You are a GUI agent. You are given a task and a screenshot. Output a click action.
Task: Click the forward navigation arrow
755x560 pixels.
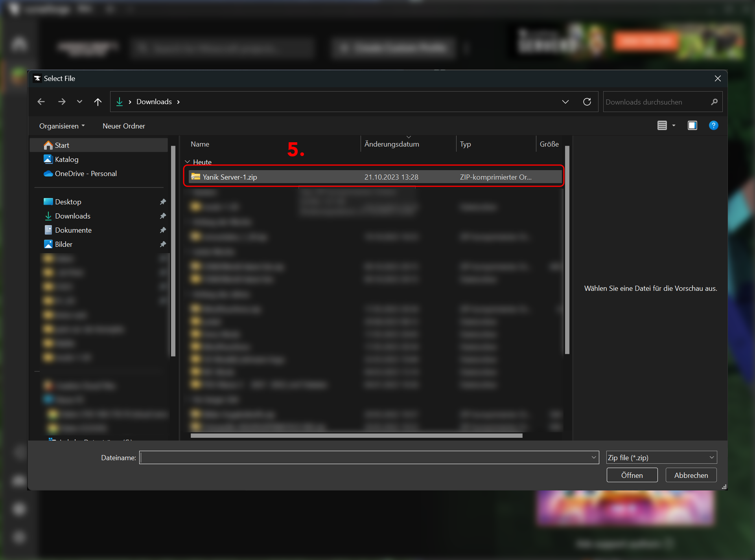(x=62, y=102)
